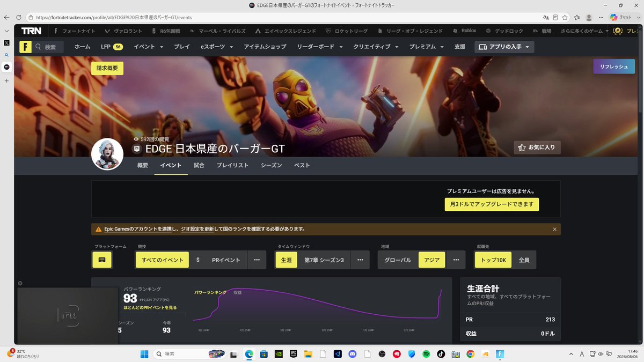Open the Windows Start menu
Screen dimensions: 644x362
[144, 354]
